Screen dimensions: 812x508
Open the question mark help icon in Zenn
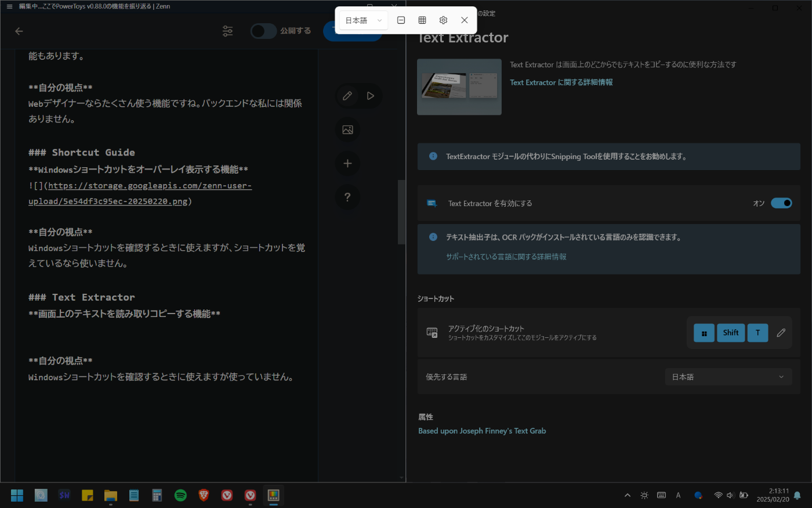347,197
